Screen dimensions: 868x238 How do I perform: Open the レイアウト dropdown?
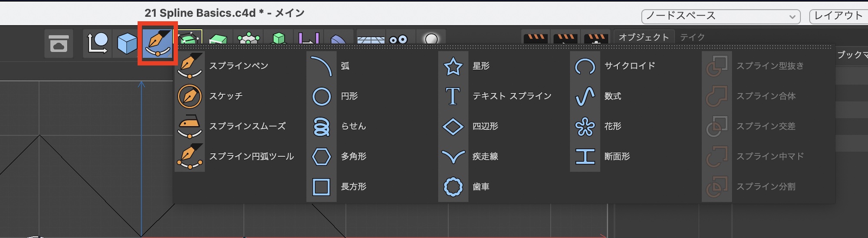(x=838, y=16)
